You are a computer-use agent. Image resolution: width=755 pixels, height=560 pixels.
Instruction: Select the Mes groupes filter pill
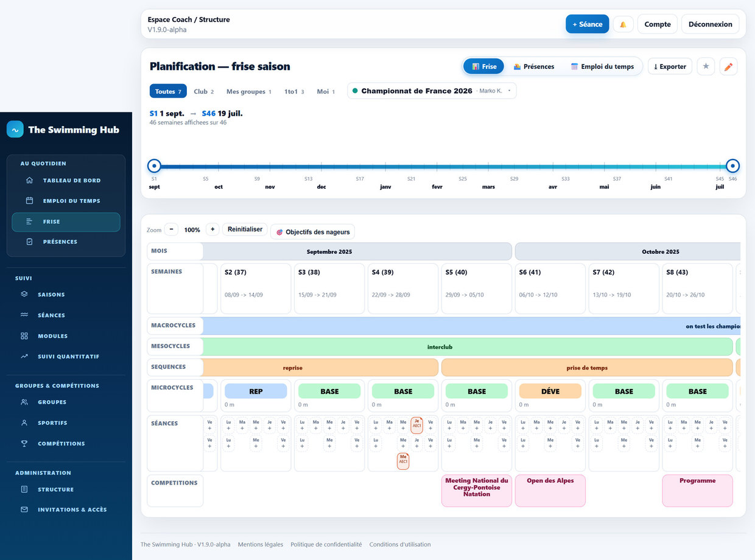pos(249,91)
